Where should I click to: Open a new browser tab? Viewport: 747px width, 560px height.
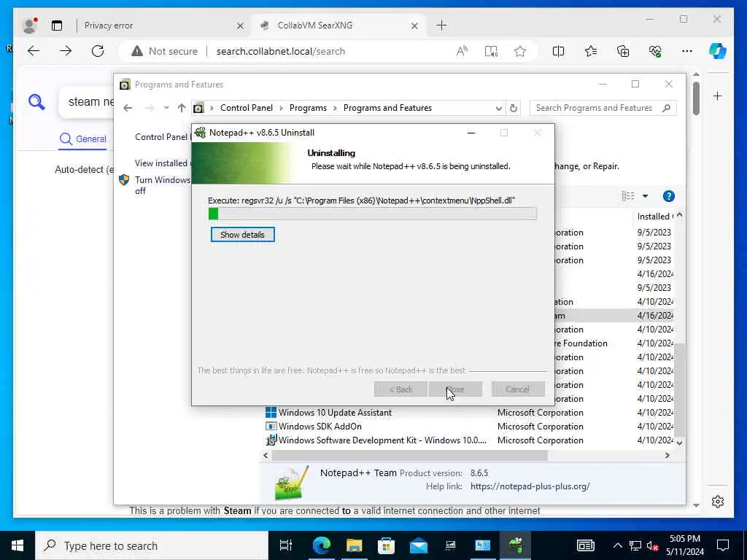coord(441,26)
